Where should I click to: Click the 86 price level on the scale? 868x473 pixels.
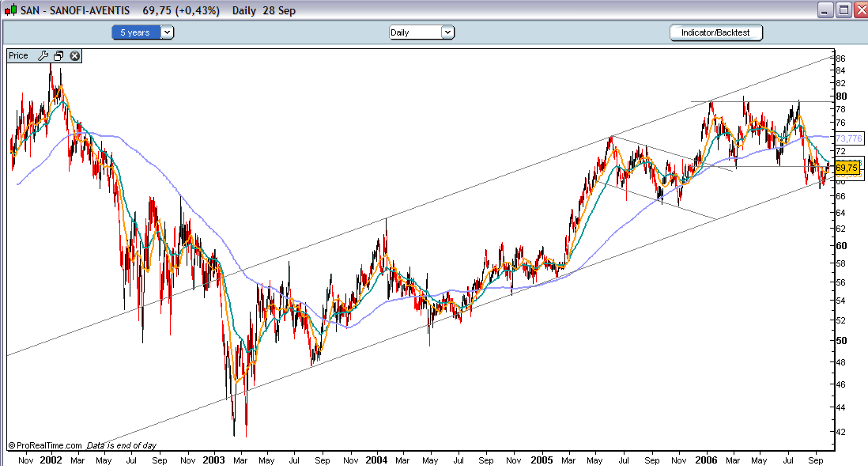tap(840, 59)
